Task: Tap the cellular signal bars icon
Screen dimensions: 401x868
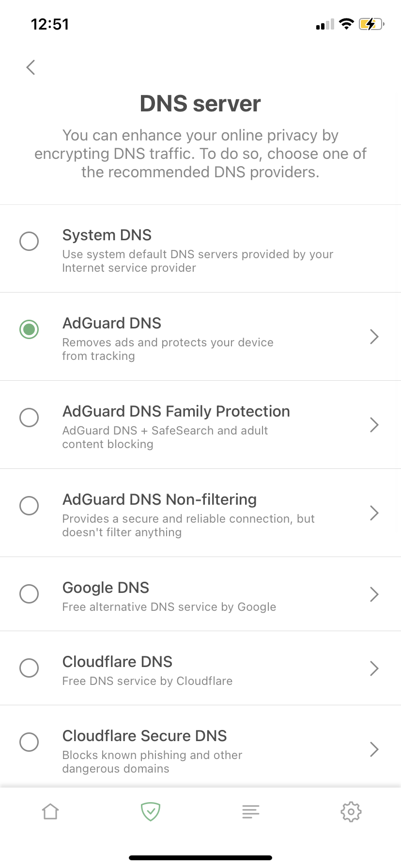Action: click(325, 25)
